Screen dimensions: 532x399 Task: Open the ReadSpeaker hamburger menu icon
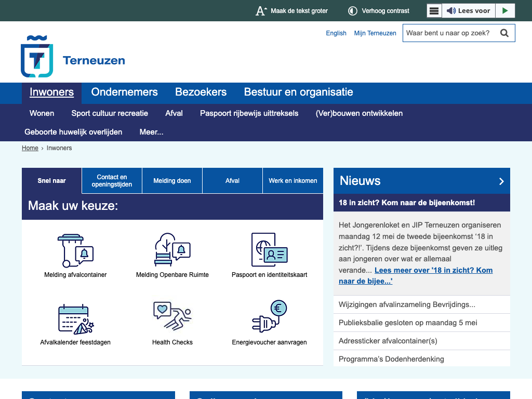tap(434, 11)
